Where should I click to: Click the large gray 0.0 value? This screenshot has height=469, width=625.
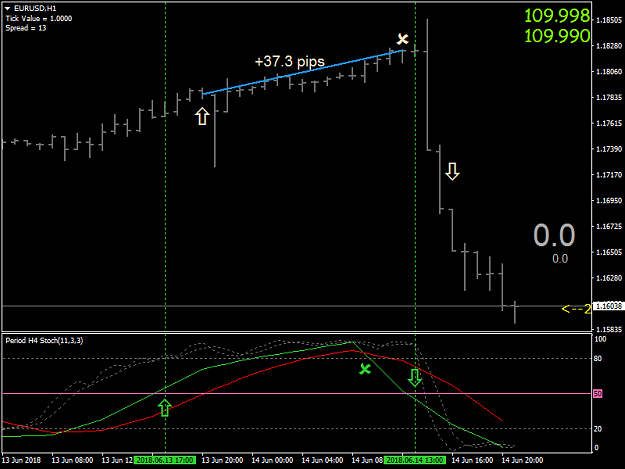(x=554, y=235)
